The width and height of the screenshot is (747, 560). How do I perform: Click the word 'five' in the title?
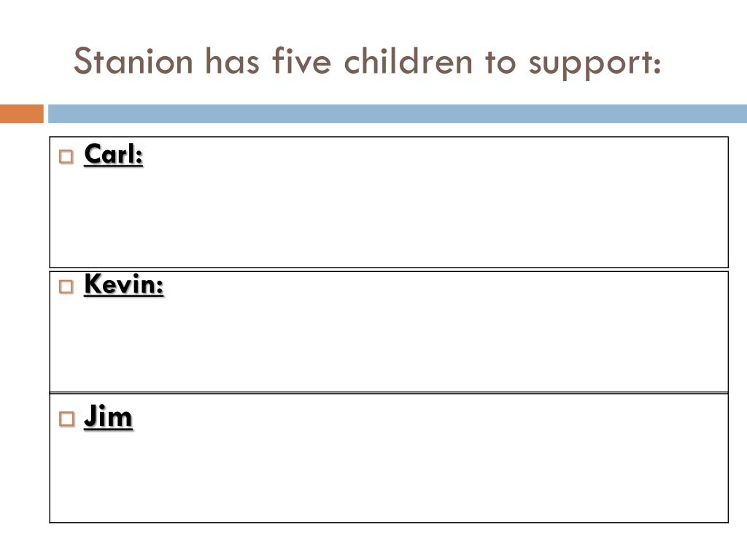coord(301,61)
